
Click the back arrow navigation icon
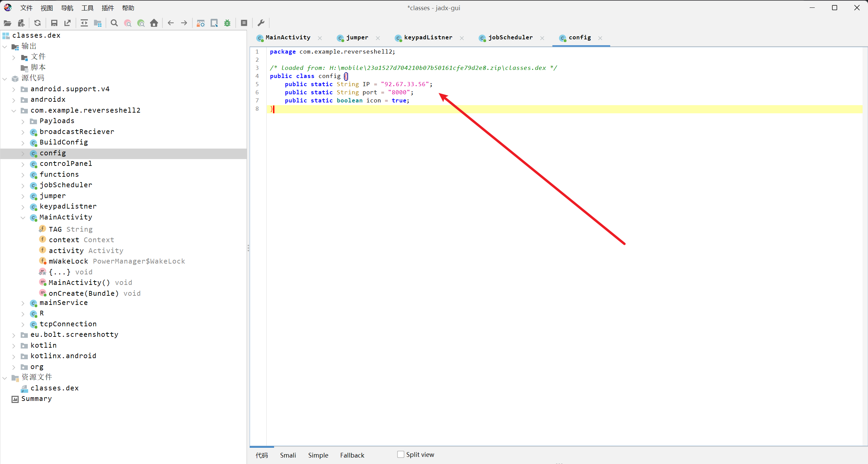(171, 23)
